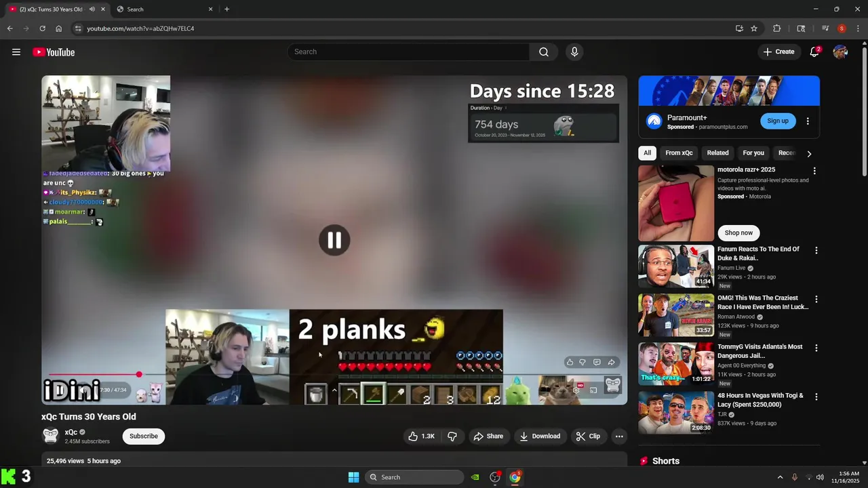
Task: Pause the video with center overlay button
Action: 334,240
